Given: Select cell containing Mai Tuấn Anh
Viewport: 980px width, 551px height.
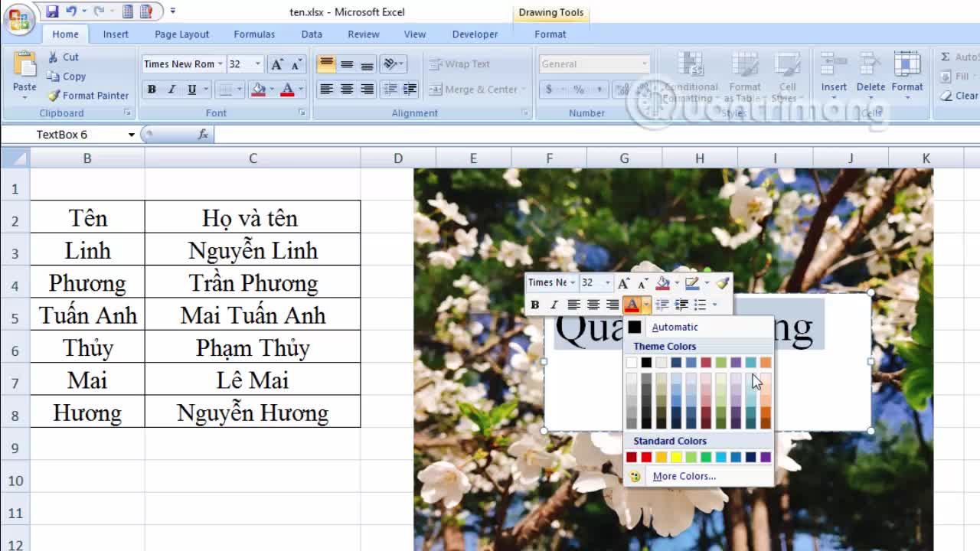Looking at the screenshot, I should (x=253, y=315).
